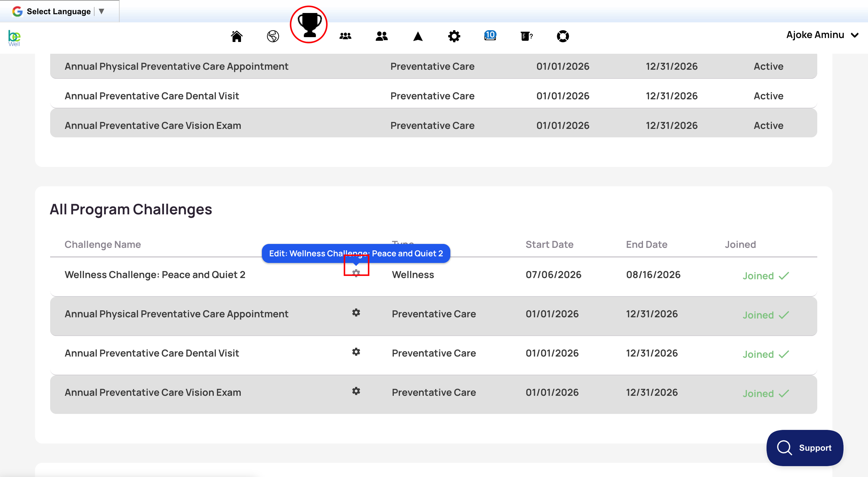
Task: Click the Wellness type cell
Action: (x=413, y=274)
